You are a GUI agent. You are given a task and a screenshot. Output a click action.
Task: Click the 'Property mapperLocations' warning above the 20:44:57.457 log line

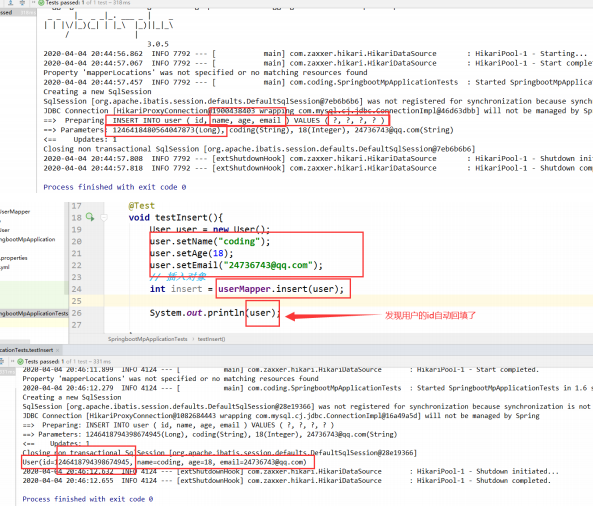point(205,73)
